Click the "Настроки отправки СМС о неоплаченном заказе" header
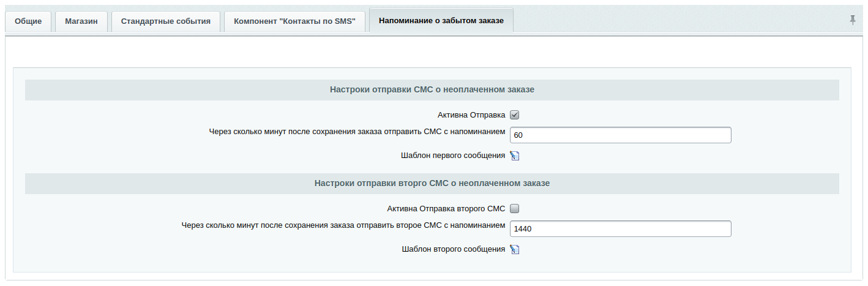 [432, 89]
